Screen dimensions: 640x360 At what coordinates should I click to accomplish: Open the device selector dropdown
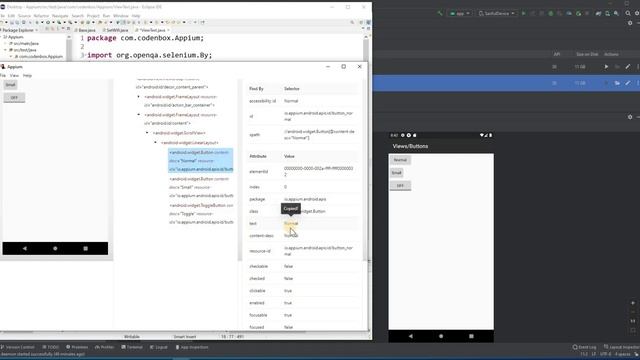click(x=496, y=13)
